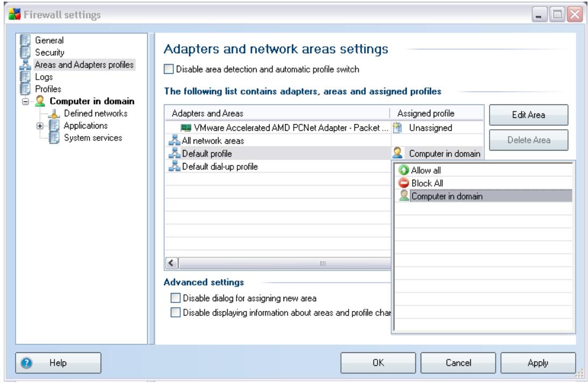Screen dimensions: 588x383
Task: Open Default profile assigned profile dropdown
Action: pos(437,153)
